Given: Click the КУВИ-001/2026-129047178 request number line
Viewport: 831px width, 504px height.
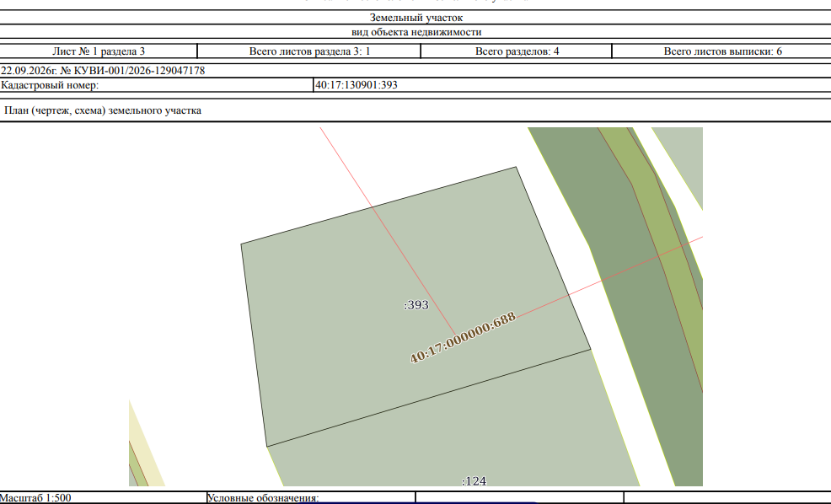Looking at the screenshot, I should (x=103, y=71).
